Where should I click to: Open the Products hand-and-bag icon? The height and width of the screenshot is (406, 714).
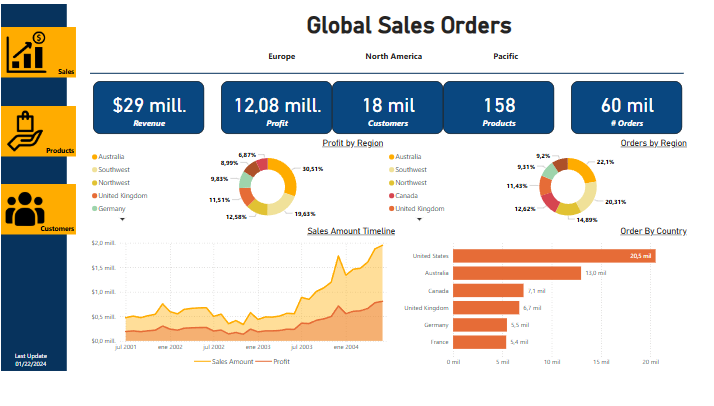(x=26, y=131)
